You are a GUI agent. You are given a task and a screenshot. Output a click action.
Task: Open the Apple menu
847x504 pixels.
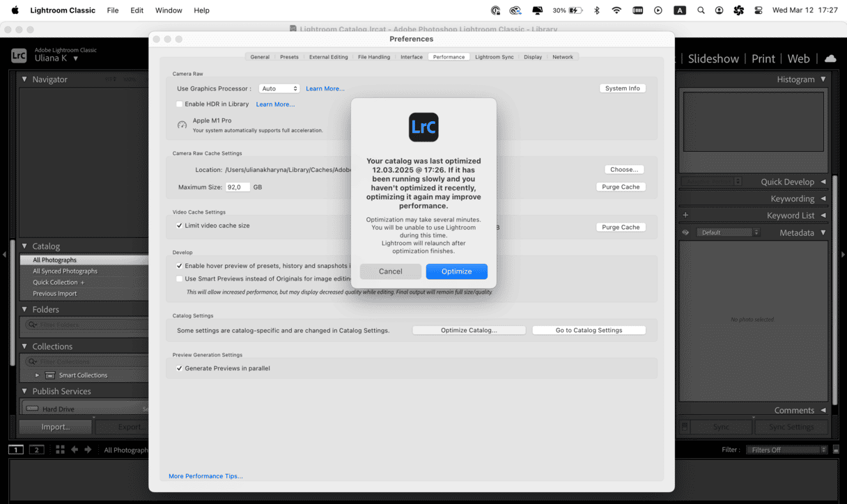pos(15,10)
